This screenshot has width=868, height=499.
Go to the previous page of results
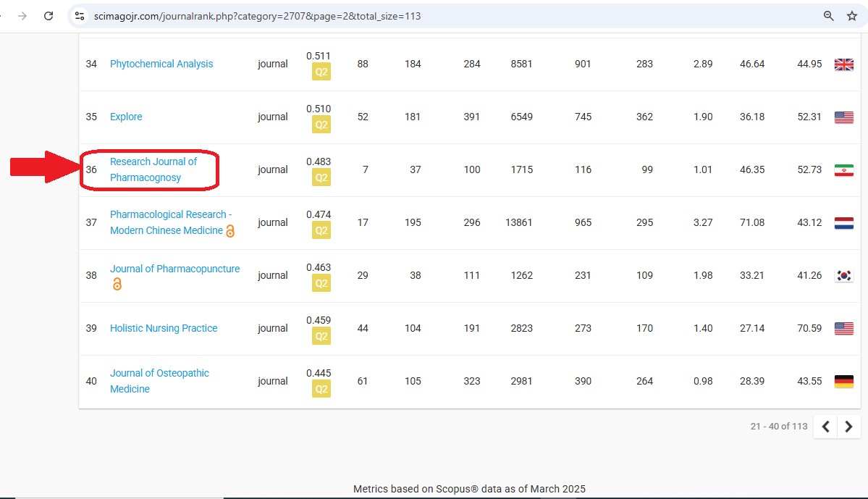pos(825,427)
